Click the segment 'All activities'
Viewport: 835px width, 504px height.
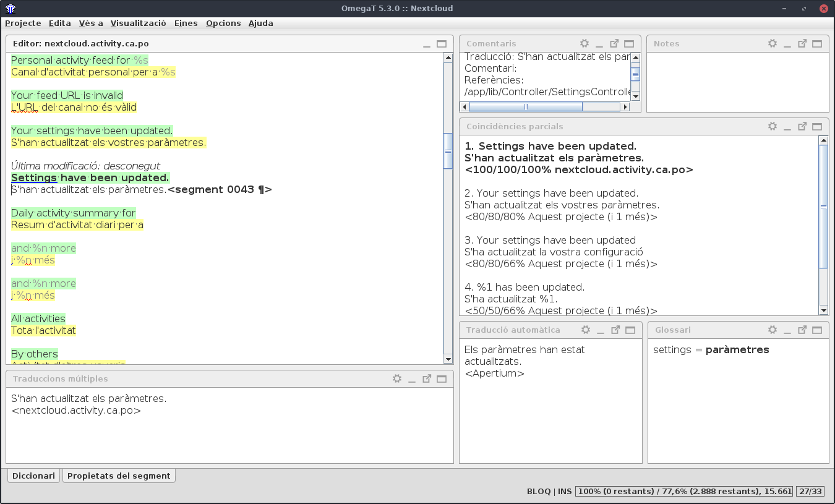coord(38,319)
